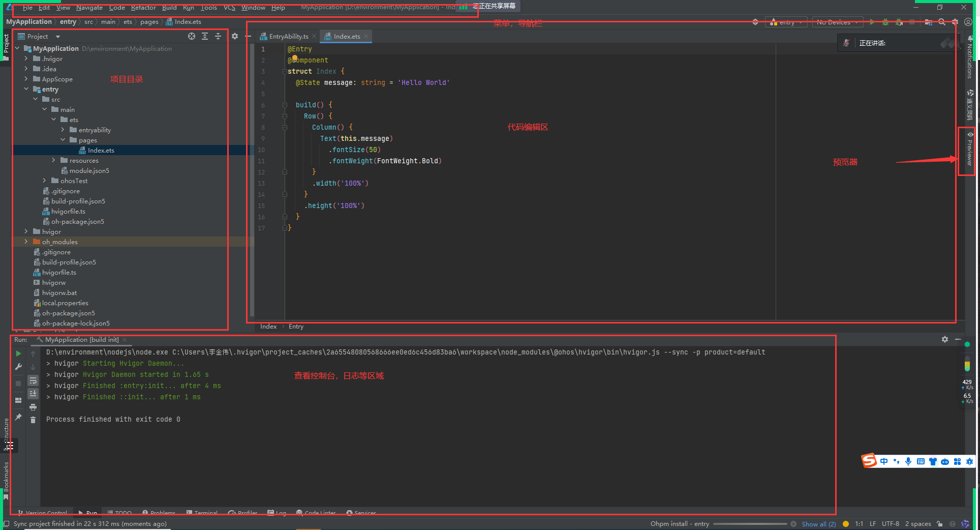Click line 4 State message code

[x=373, y=82]
